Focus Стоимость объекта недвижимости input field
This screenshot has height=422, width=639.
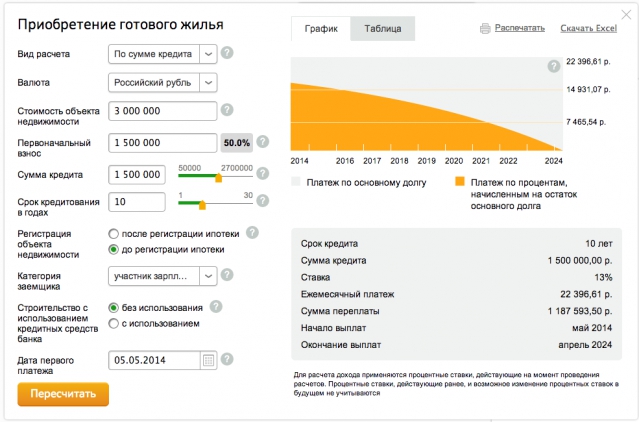163,111
